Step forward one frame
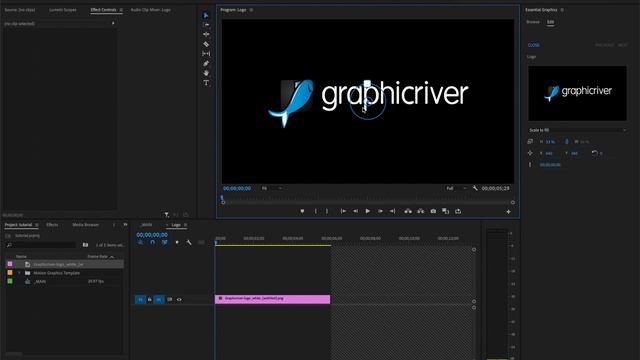The width and height of the screenshot is (640, 360). point(380,211)
